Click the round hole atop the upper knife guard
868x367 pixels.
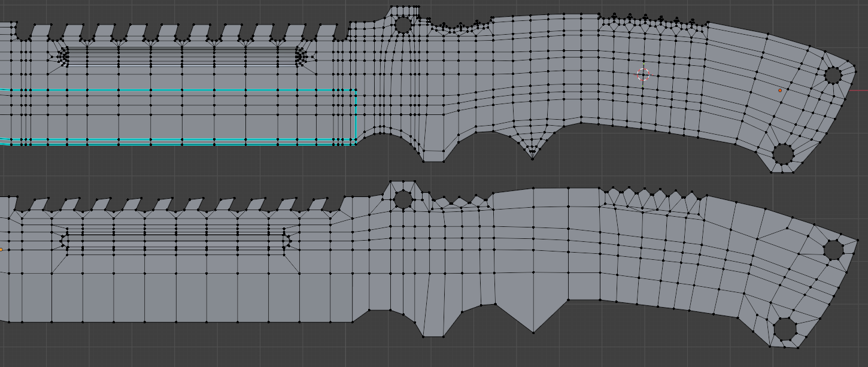click(403, 25)
